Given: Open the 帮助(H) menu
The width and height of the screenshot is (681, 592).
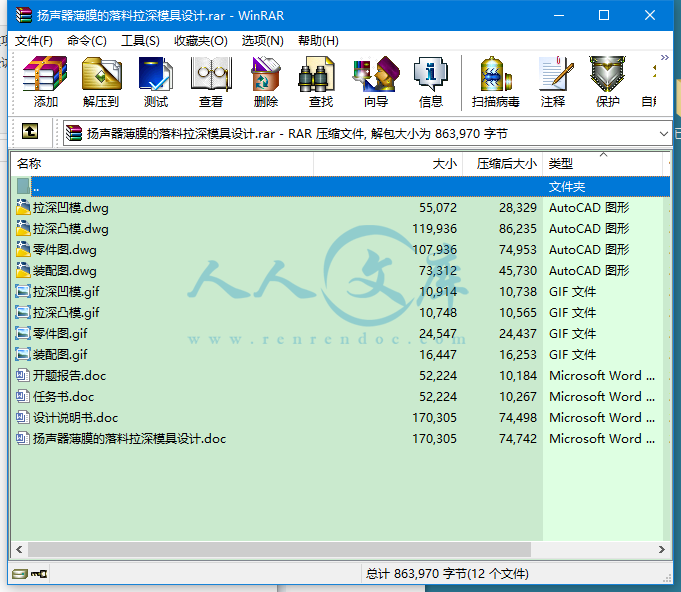Looking at the screenshot, I should [x=318, y=41].
